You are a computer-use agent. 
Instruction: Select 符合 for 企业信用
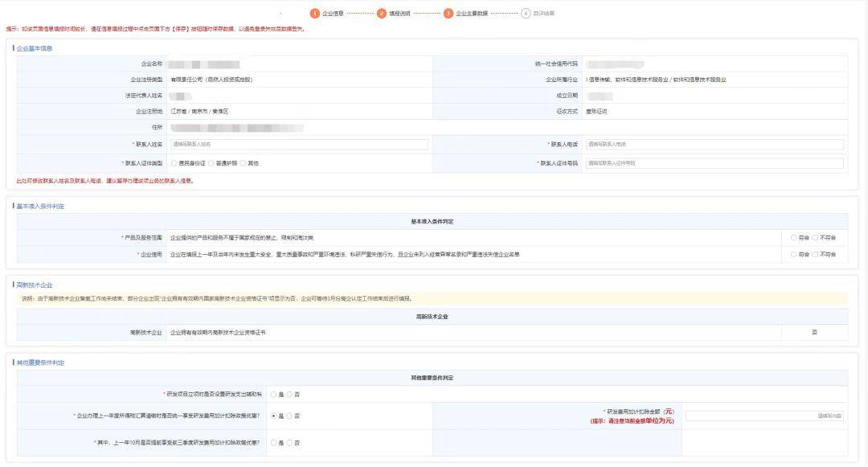[x=794, y=255]
